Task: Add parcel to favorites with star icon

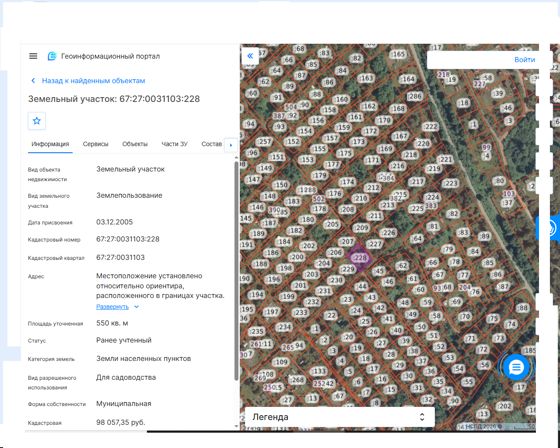Action: point(37,121)
